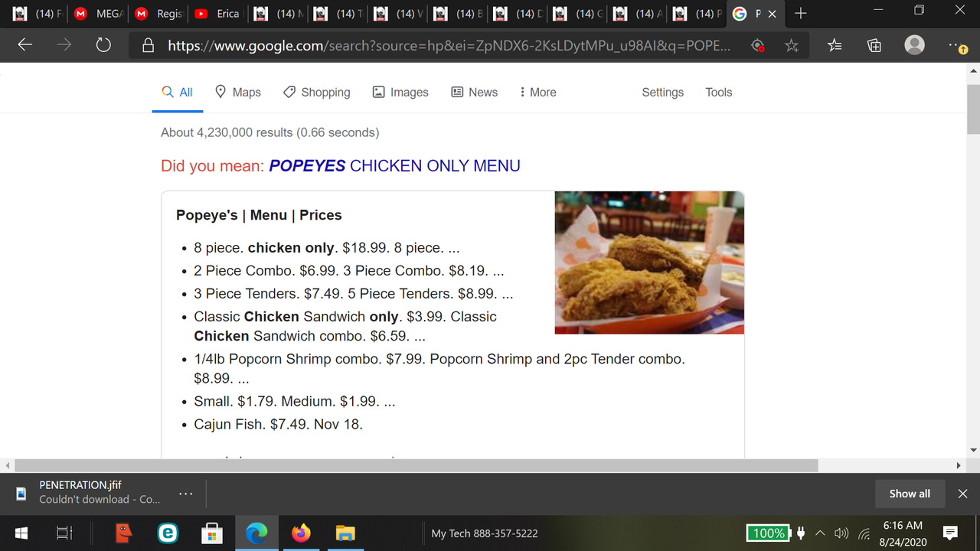Expand the More search options
Screen dimensions: 980x551
[537, 92]
